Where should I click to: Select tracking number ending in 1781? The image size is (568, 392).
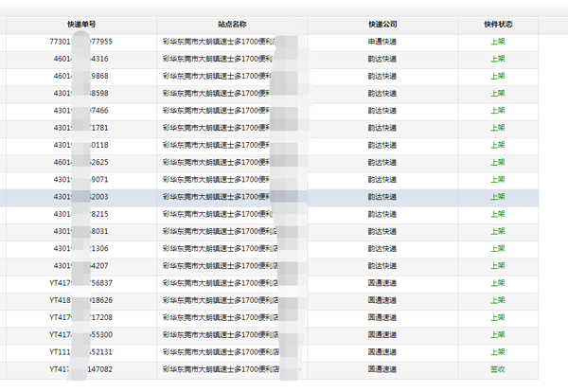[81, 128]
